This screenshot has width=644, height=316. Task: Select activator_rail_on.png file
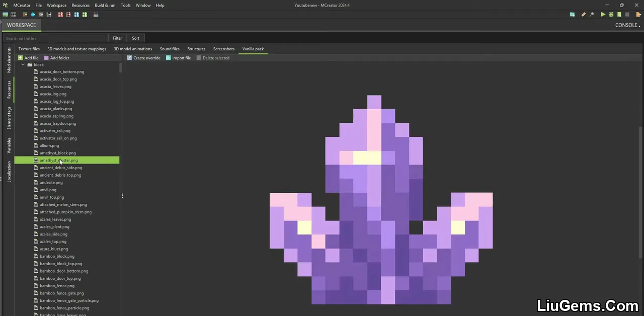(x=58, y=138)
